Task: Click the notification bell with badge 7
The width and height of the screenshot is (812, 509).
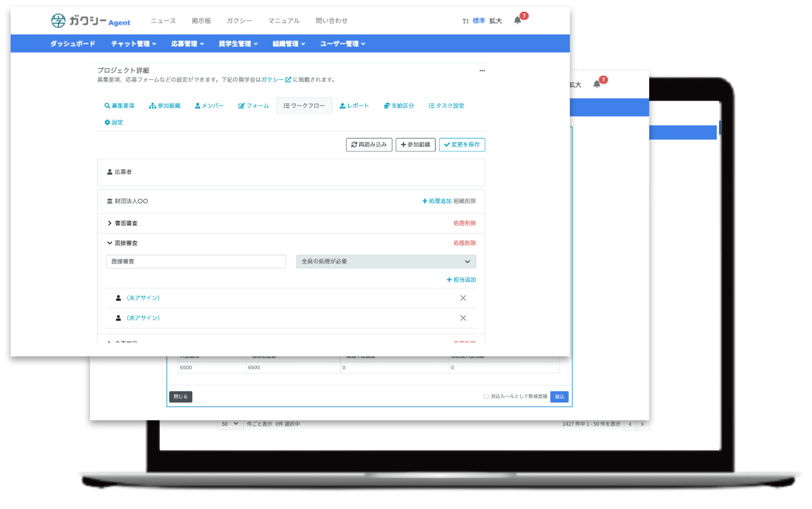Action: (518, 20)
